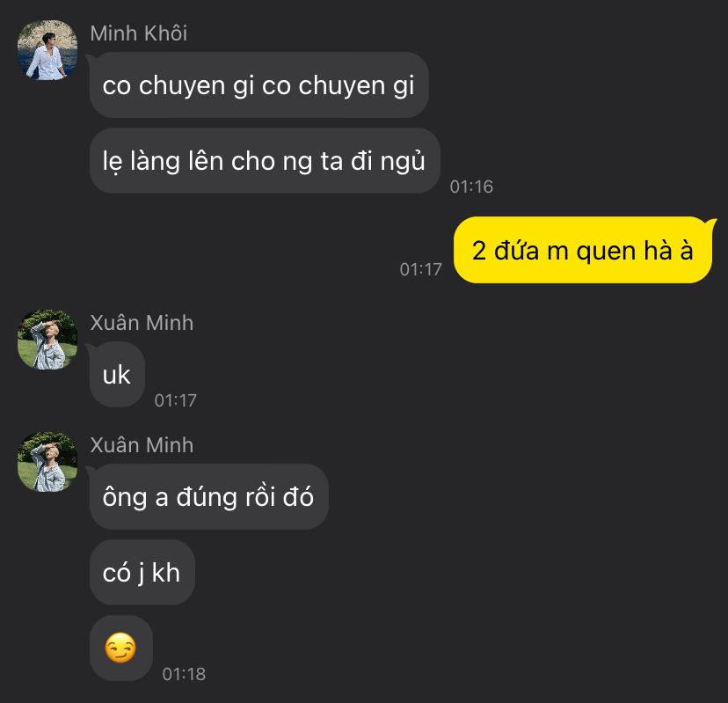Select the 'lẹ làng lên cho ng ta đi ngủ' bubble
Screen dimensions: 728x703
click(x=265, y=161)
